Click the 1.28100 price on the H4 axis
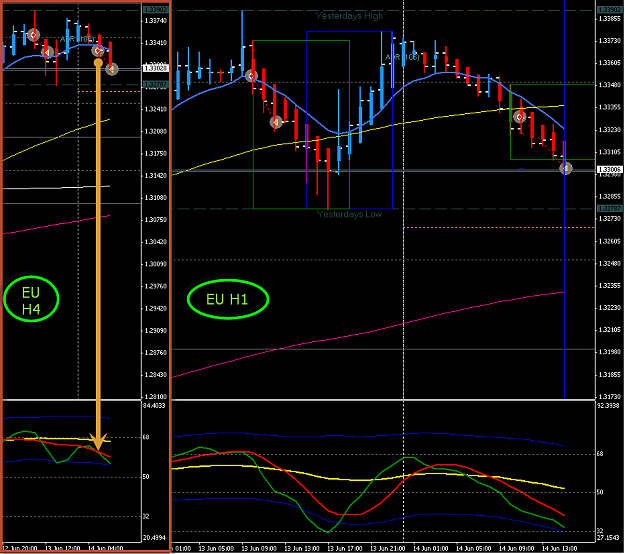625x554 pixels. coord(156,397)
